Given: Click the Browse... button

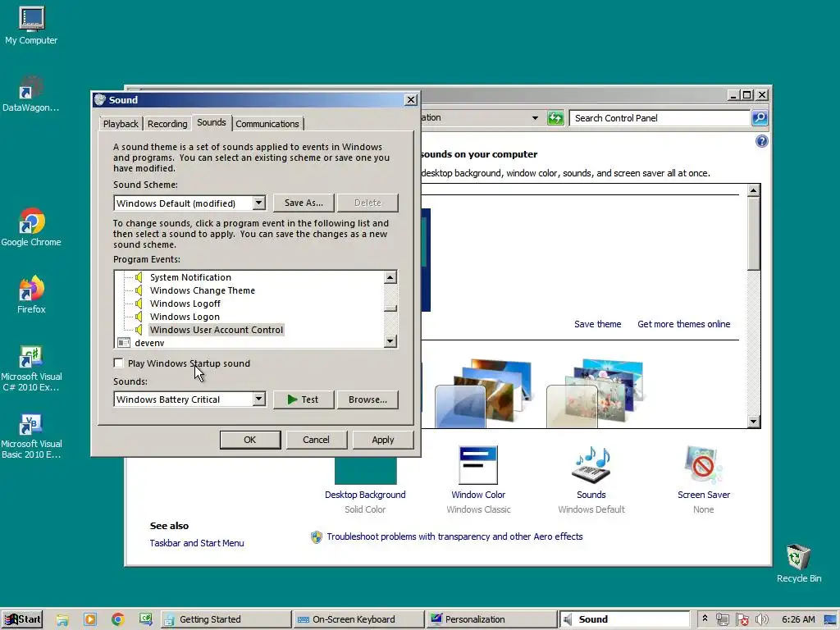Looking at the screenshot, I should (367, 399).
